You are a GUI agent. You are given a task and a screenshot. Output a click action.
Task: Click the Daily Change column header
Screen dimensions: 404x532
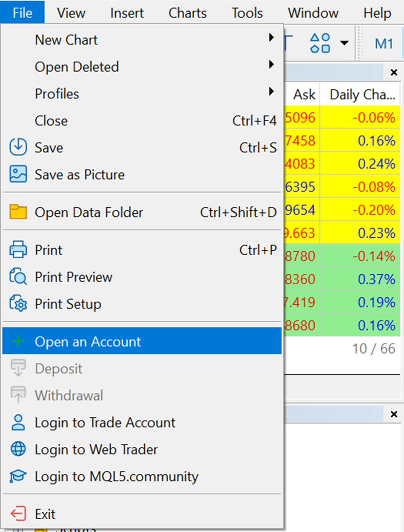[362, 95]
